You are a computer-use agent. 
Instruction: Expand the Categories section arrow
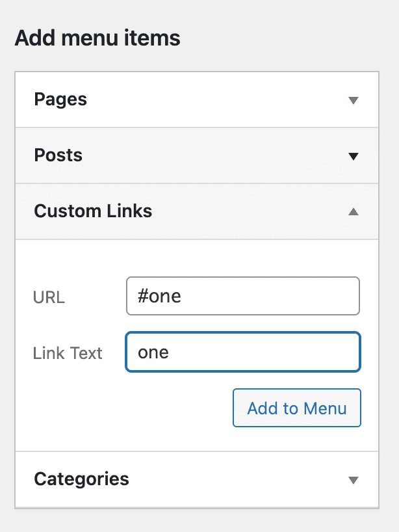tap(353, 480)
